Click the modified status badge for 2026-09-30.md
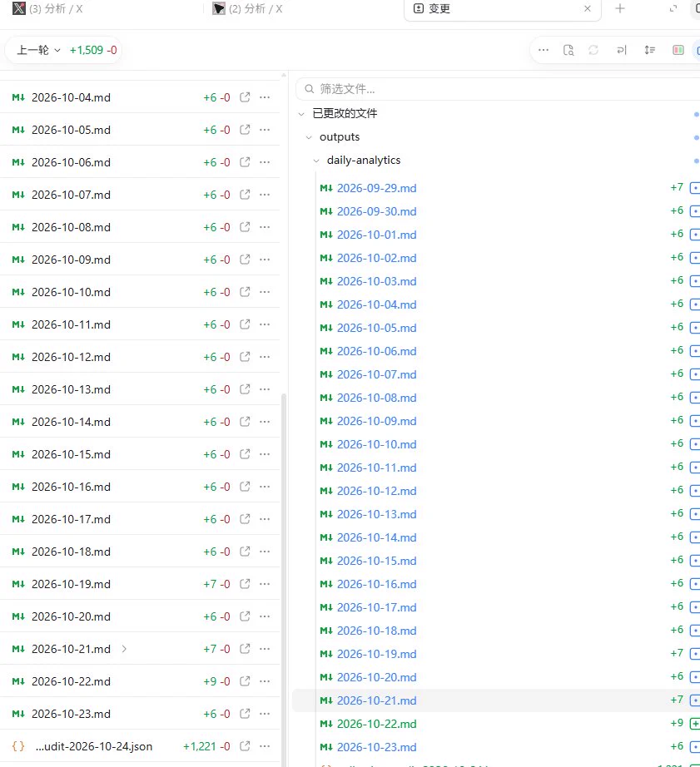Viewport: 700px width, 767px height. [x=695, y=211]
